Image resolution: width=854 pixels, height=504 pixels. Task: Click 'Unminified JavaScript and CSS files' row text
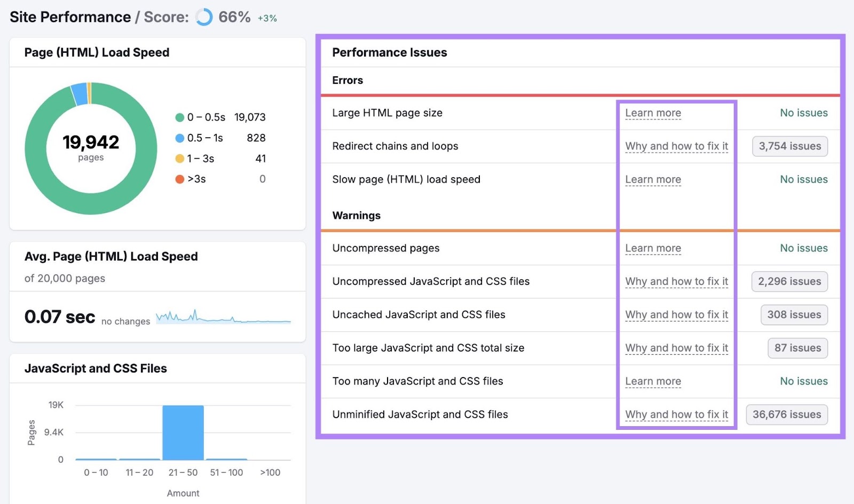point(420,414)
